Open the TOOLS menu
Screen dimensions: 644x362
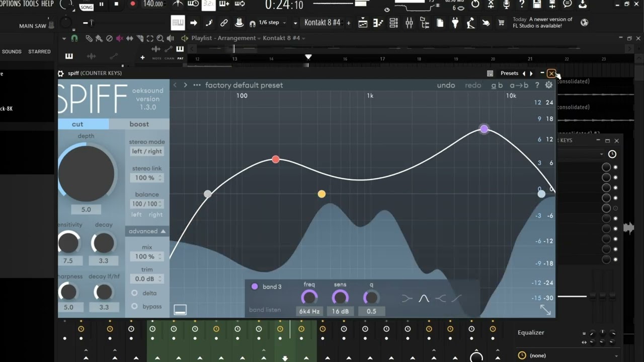coord(31,4)
